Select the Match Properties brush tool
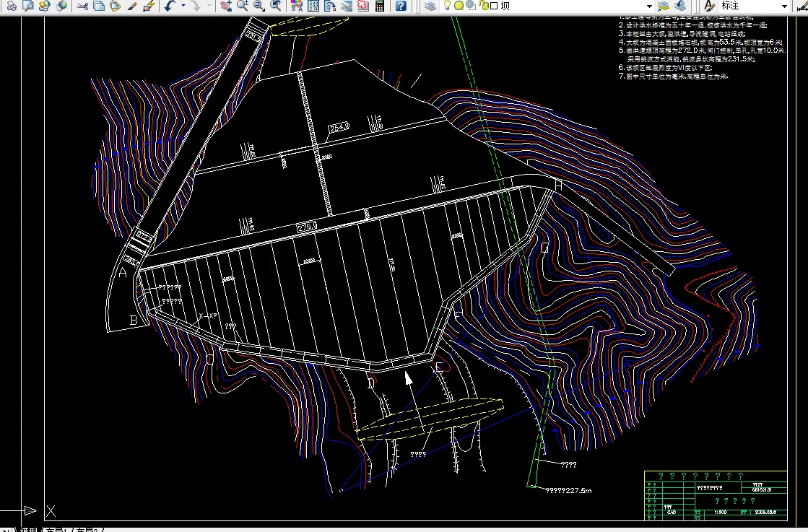The image size is (808, 532). 132,6
